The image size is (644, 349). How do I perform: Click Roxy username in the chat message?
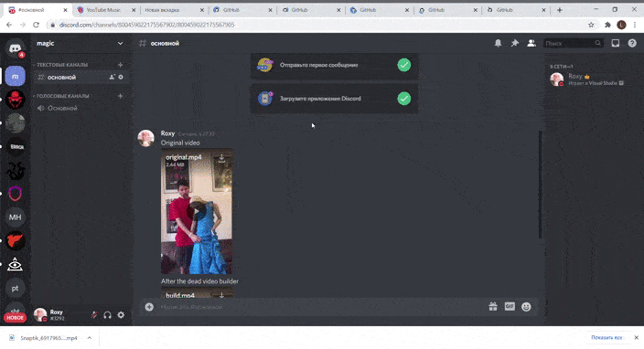pos(167,133)
